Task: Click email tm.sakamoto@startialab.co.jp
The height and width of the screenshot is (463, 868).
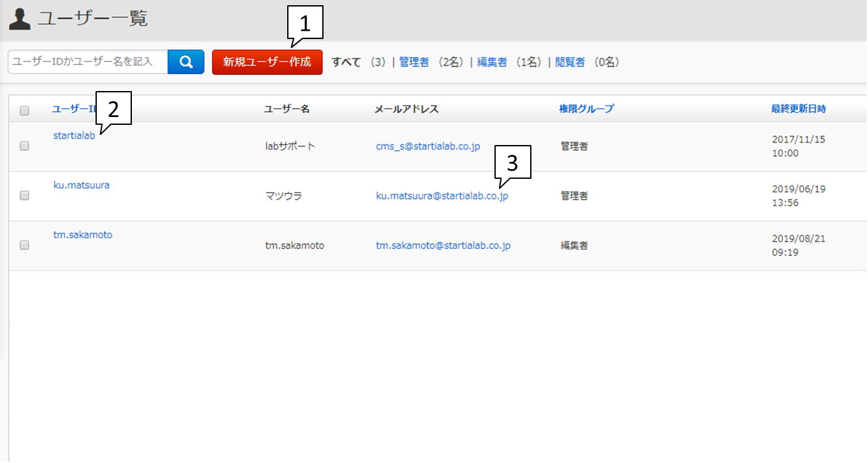Action: coord(443,246)
